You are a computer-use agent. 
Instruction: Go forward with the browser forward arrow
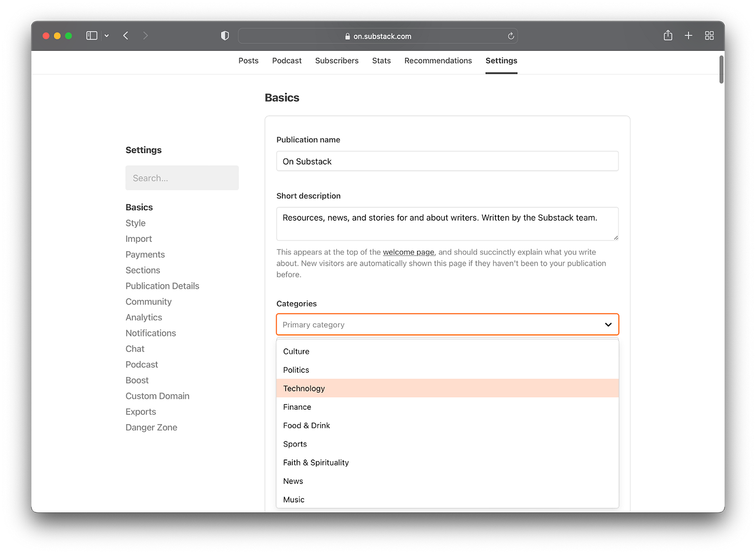[x=145, y=36]
